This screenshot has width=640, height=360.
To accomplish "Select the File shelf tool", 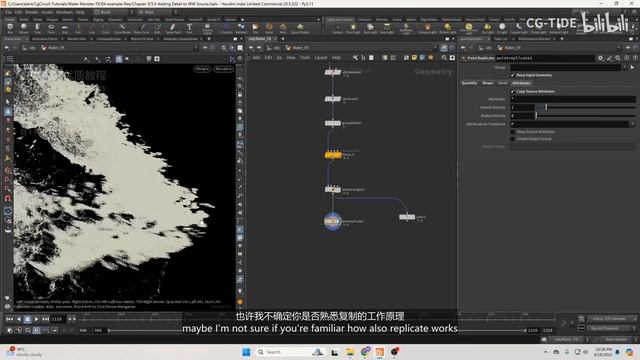I will click(x=255, y=28).
